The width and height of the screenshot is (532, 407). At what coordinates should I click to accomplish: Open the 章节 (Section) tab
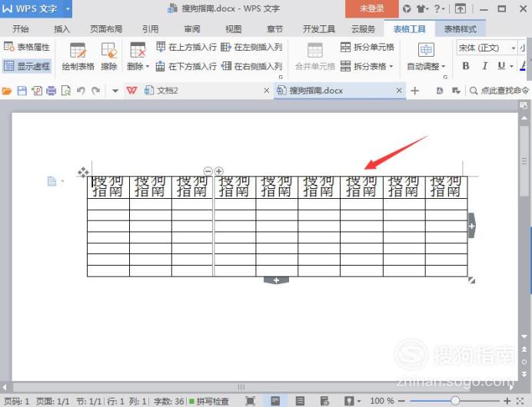(274, 29)
